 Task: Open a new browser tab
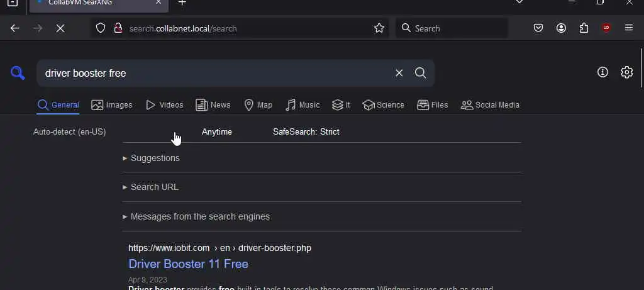pyautogui.click(x=182, y=3)
